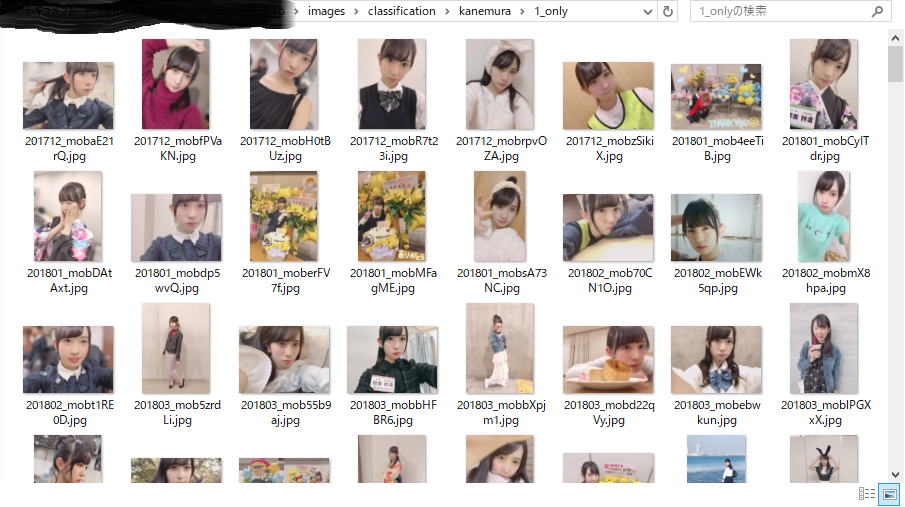Click the vertical scrollbar thumb
The width and height of the screenshot is (905, 507).
(895, 65)
